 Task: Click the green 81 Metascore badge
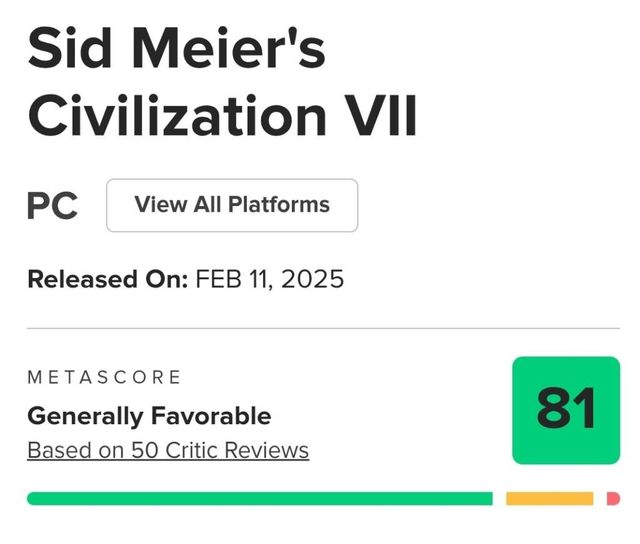(x=566, y=410)
